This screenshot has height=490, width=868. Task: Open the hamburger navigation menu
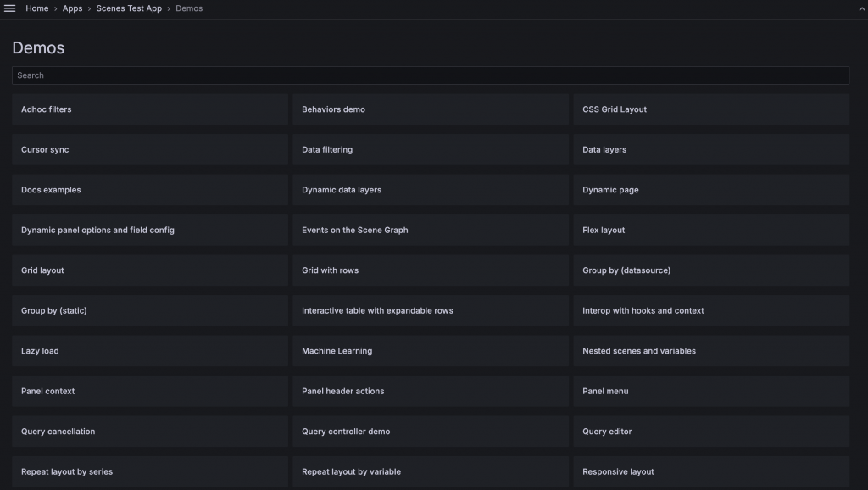click(10, 8)
